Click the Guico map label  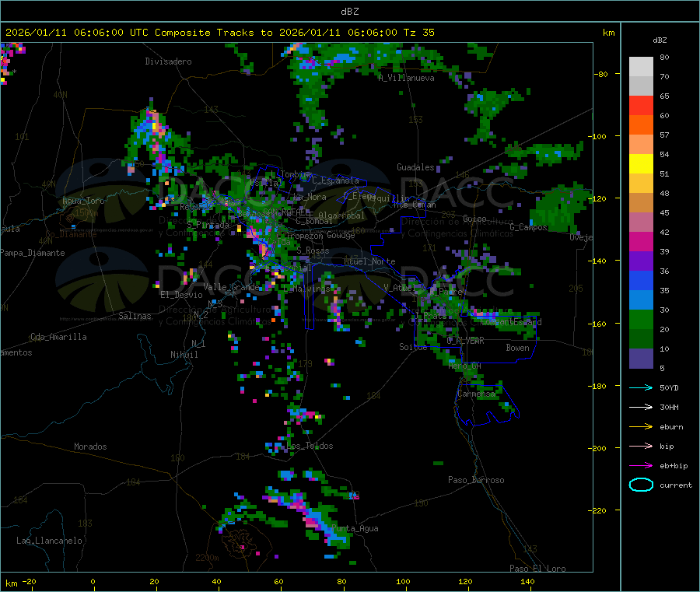coord(474,219)
